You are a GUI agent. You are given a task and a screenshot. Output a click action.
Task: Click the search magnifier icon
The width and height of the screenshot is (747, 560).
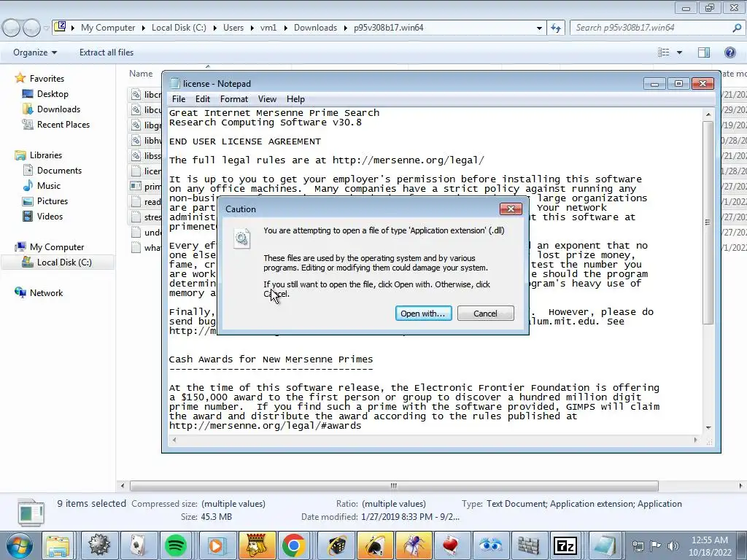(x=737, y=28)
